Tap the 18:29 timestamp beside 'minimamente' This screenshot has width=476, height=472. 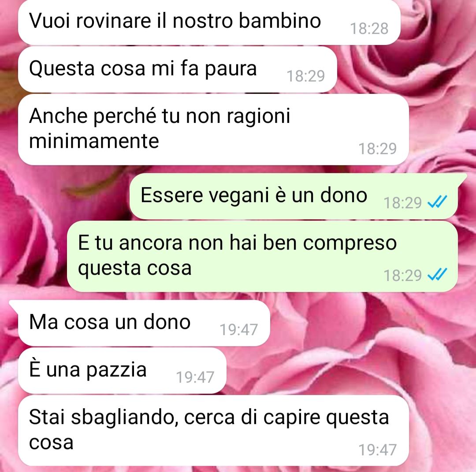(378, 149)
